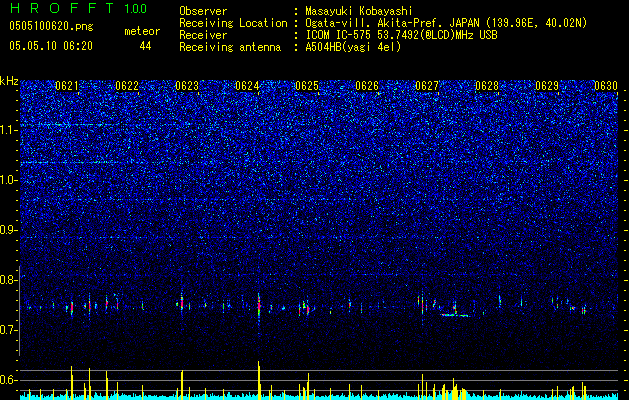
Task: Click location text Ogata-vill. Akita-Pref. JAPAN
Action: point(391,23)
